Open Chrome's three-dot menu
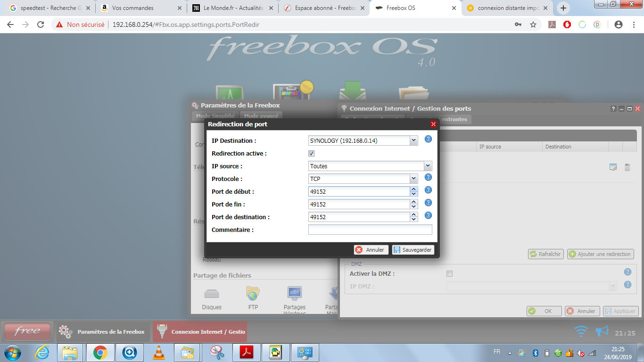 pos(634,25)
